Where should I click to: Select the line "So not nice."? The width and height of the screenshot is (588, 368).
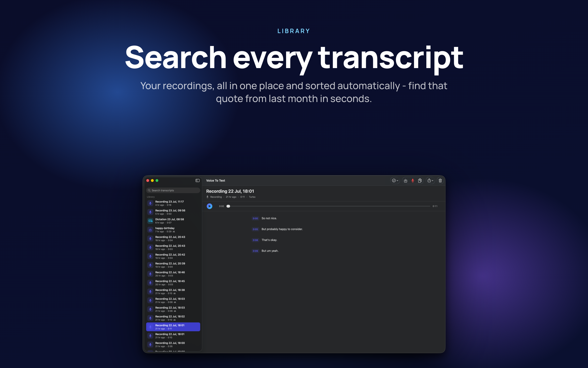point(269,218)
